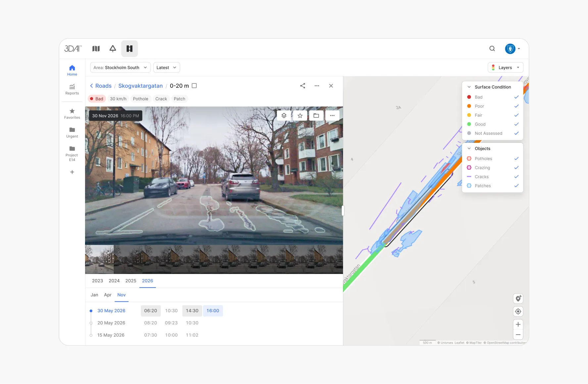Go back with the Roads chevron
This screenshot has width=588, height=384.
[x=91, y=86]
